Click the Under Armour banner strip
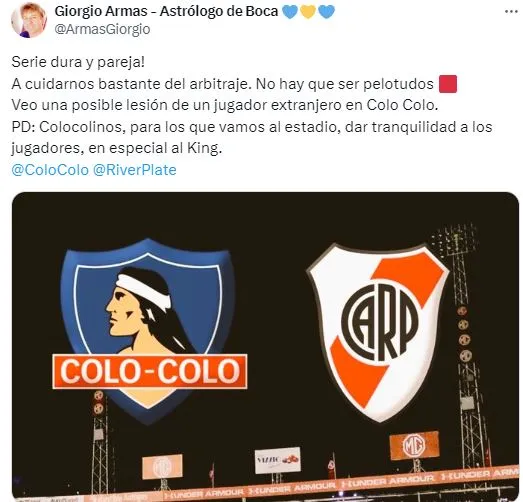The height and width of the screenshot is (502, 523). 340,483
